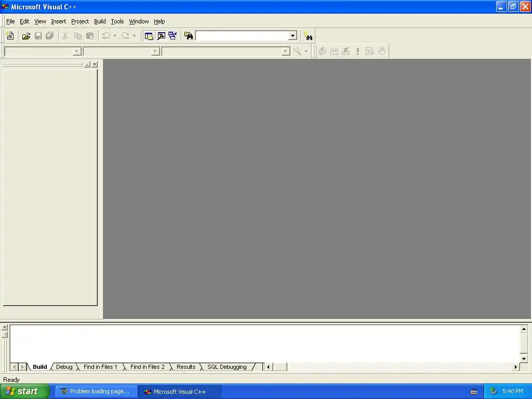Click the Save All icon

click(x=50, y=36)
